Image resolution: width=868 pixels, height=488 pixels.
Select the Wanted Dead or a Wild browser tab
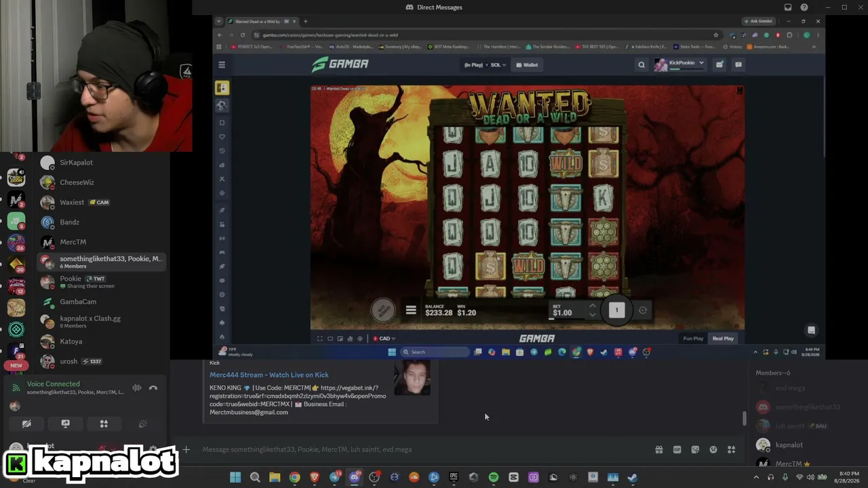click(262, 22)
